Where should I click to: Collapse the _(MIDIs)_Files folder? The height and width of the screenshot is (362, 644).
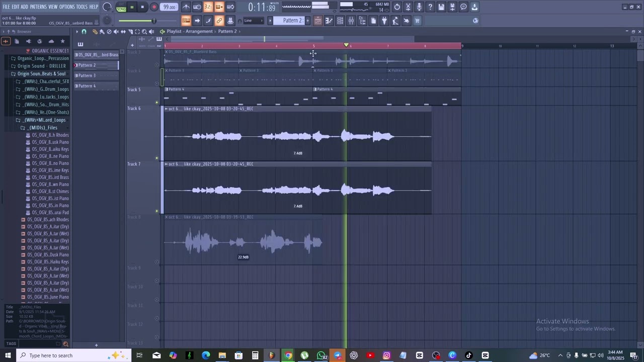click(x=42, y=128)
